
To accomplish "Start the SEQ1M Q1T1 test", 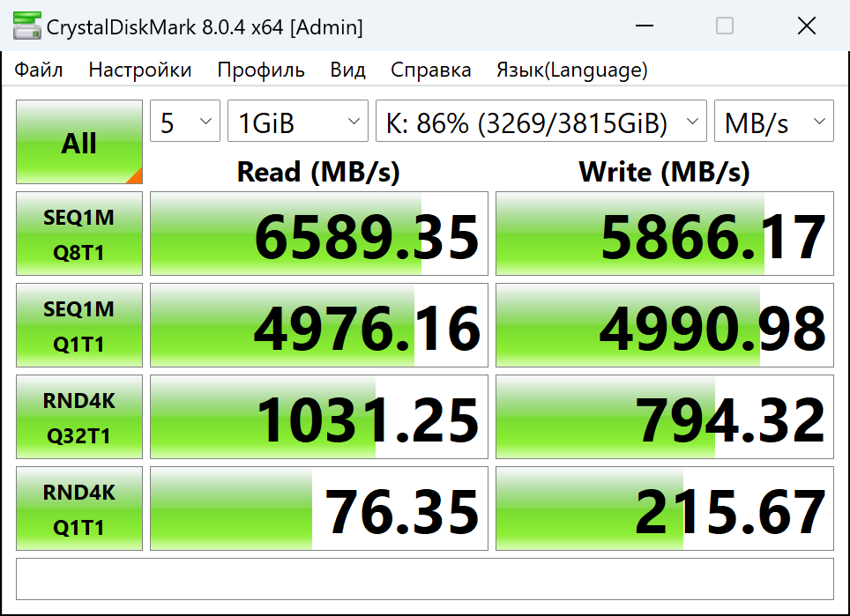I will point(79,325).
